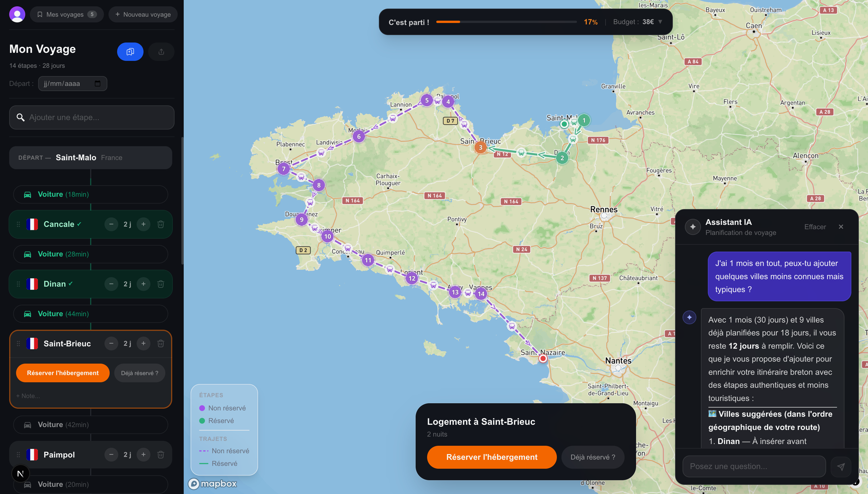Select map marker 5
The image size is (868, 494).
point(427,100)
